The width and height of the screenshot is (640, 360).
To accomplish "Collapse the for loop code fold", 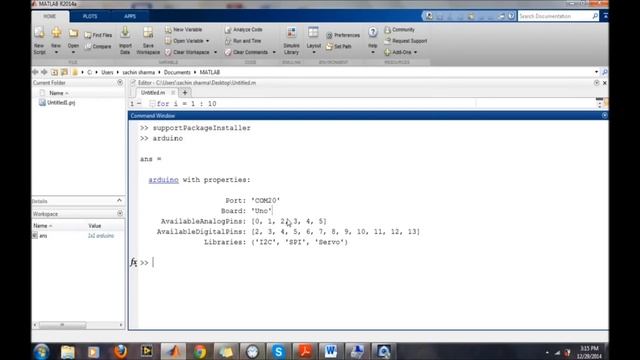I will pyautogui.click(x=152, y=104).
